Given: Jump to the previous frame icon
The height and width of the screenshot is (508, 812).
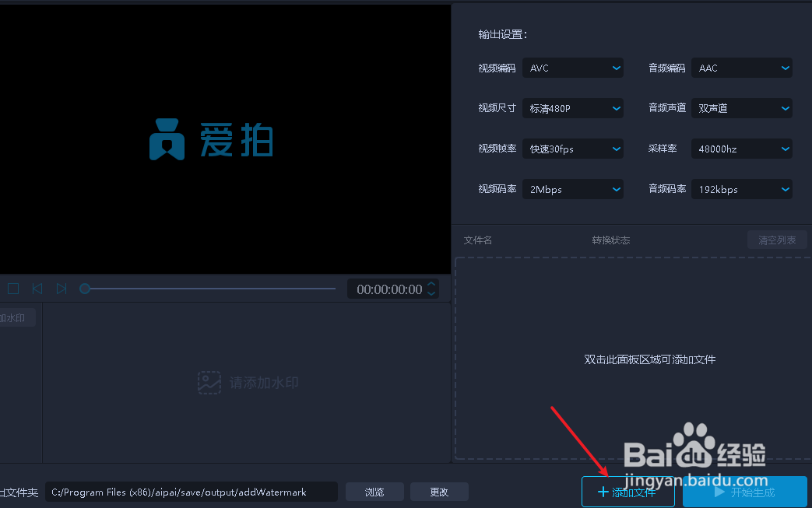Looking at the screenshot, I should [37, 289].
